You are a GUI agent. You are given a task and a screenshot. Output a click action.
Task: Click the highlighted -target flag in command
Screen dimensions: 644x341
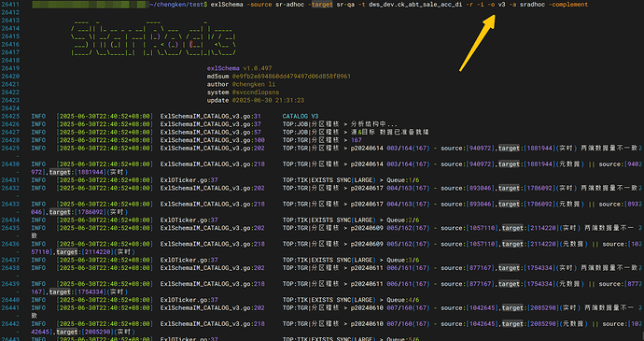[x=321, y=5]
